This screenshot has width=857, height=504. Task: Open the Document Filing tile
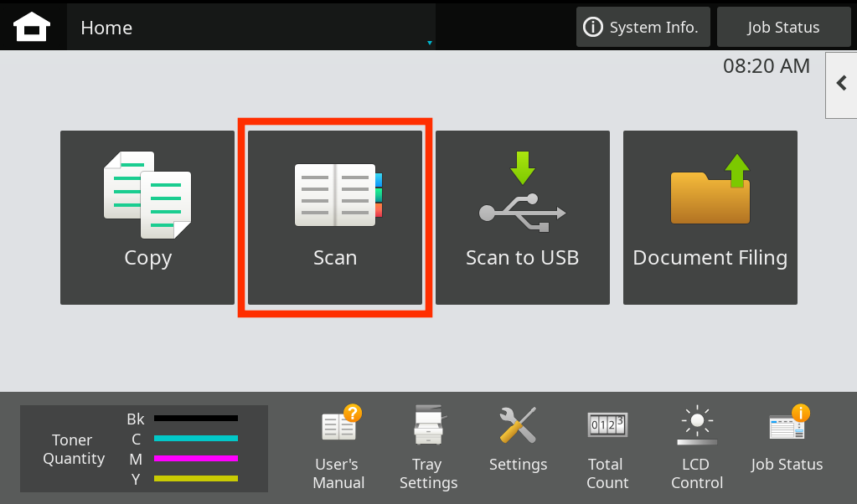click(x=710, y=218)
